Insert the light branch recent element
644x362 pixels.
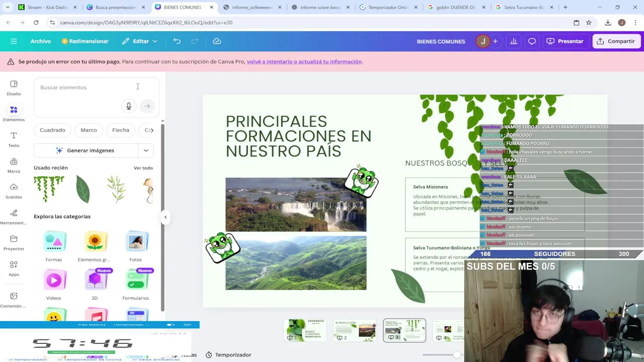[x=117, y=189]
